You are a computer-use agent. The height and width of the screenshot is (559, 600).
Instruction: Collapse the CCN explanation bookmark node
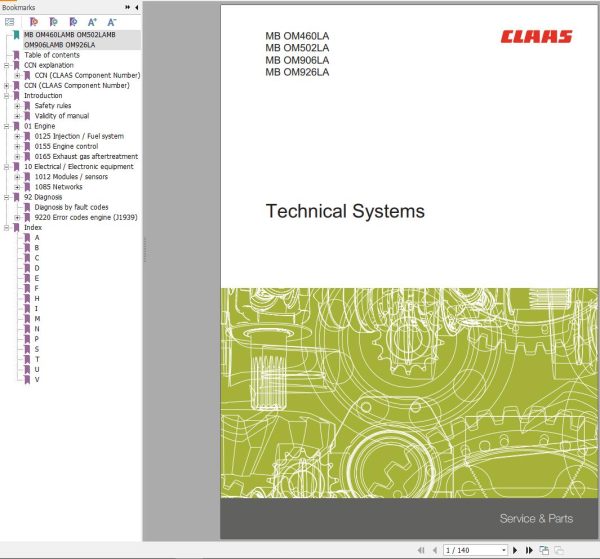point(6,65)
